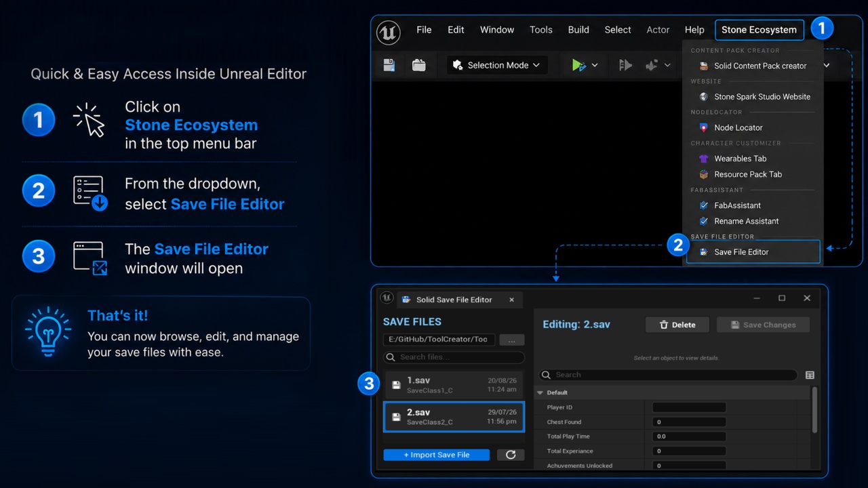This screenshot has width=868, height=488.
Task: Open the Tools menu
Action: pyautogui.click(x=541, y=30)
